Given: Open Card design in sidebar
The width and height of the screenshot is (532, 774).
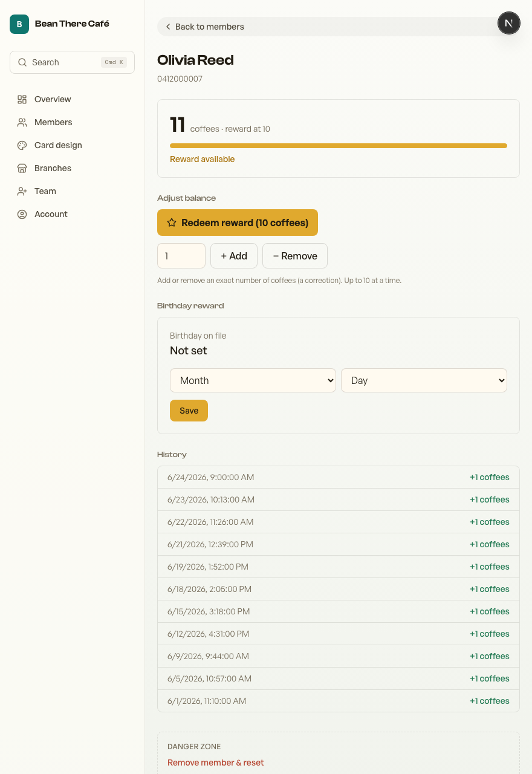Looking at the screenshot, I should point(72,145).
